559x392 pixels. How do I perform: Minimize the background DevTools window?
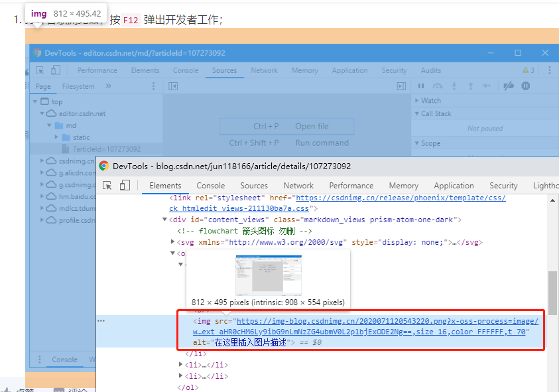coord(491,53)
